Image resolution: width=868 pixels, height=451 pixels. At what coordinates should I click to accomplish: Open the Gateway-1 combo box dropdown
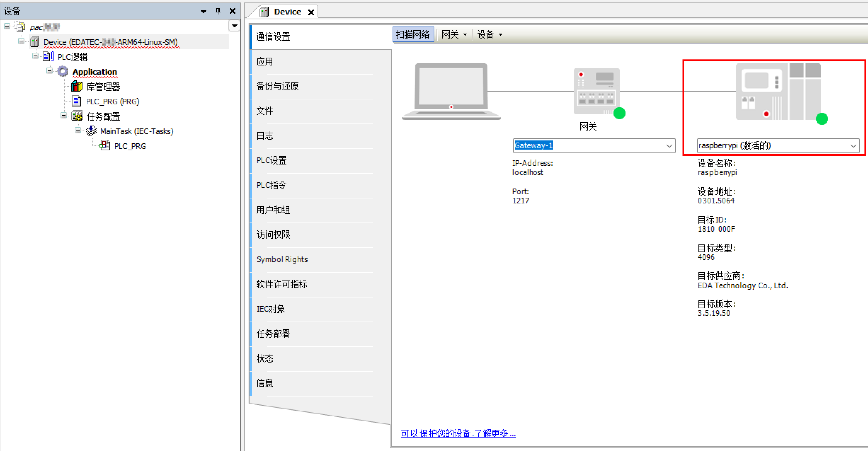pos(669,146)
